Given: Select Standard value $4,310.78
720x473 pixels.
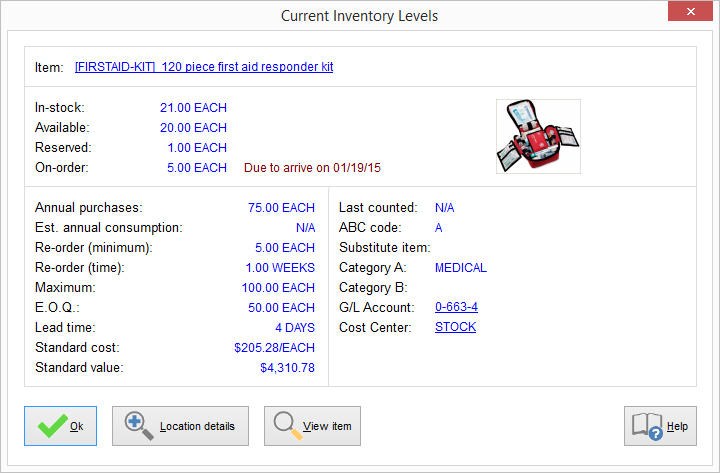Looking at the screenshot, I should click(x=287, y=367).
